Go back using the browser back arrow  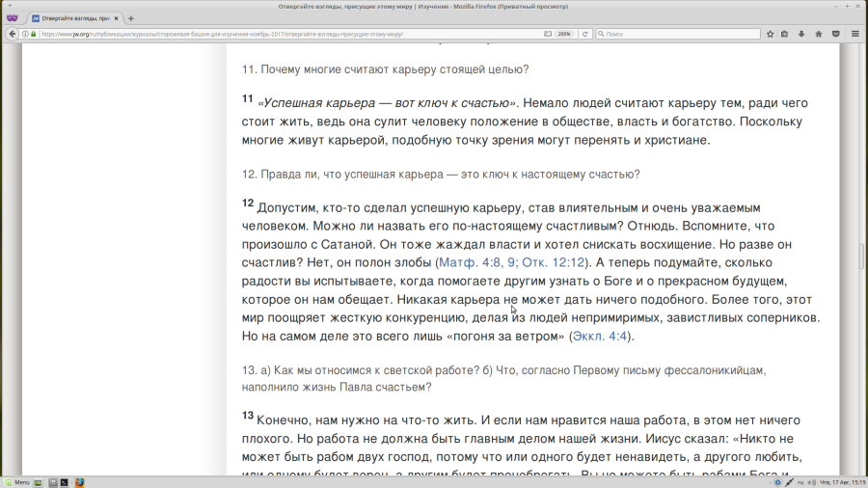click(13, 34)
